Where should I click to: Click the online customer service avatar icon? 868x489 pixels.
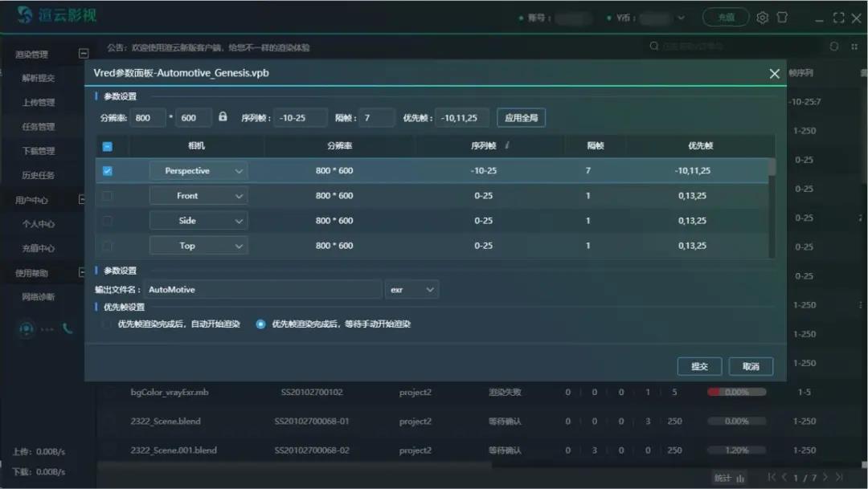pos(27,328)
